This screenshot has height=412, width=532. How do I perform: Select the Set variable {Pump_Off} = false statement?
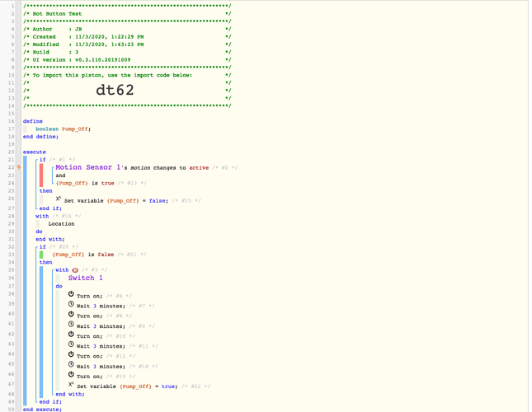(116, 200)
